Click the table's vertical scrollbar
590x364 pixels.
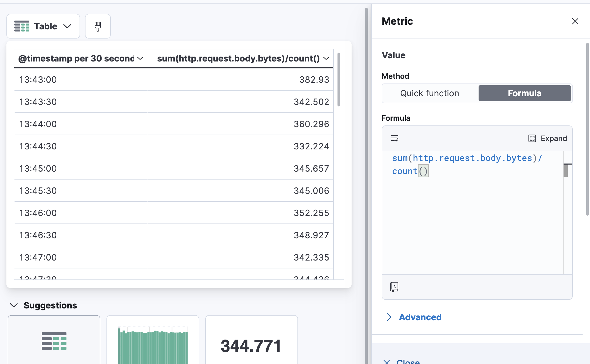click(x=338, y=80)
